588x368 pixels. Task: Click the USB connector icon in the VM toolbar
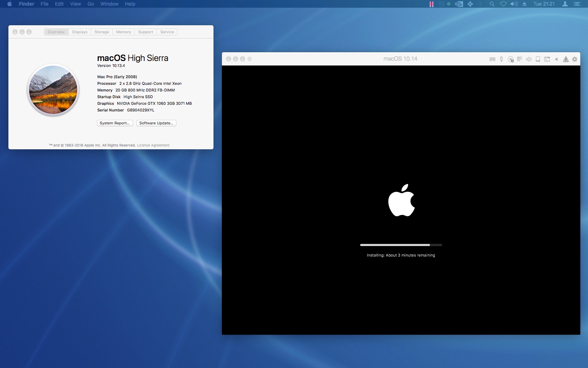501,59
